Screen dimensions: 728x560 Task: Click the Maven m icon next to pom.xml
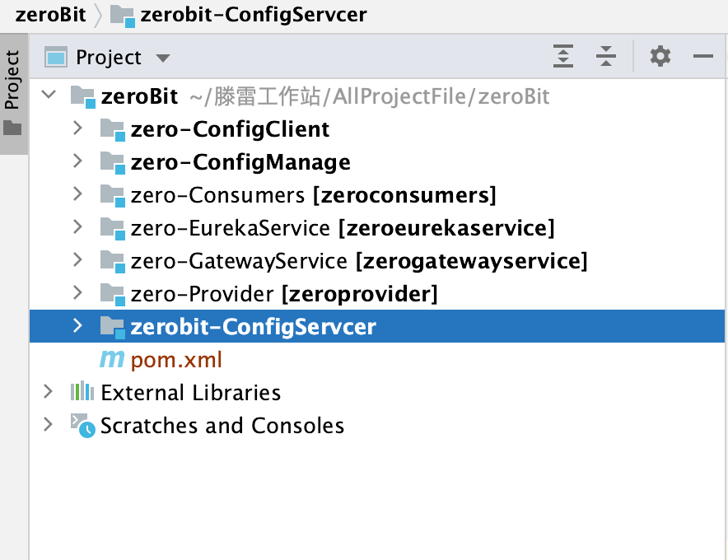(112, 359)
